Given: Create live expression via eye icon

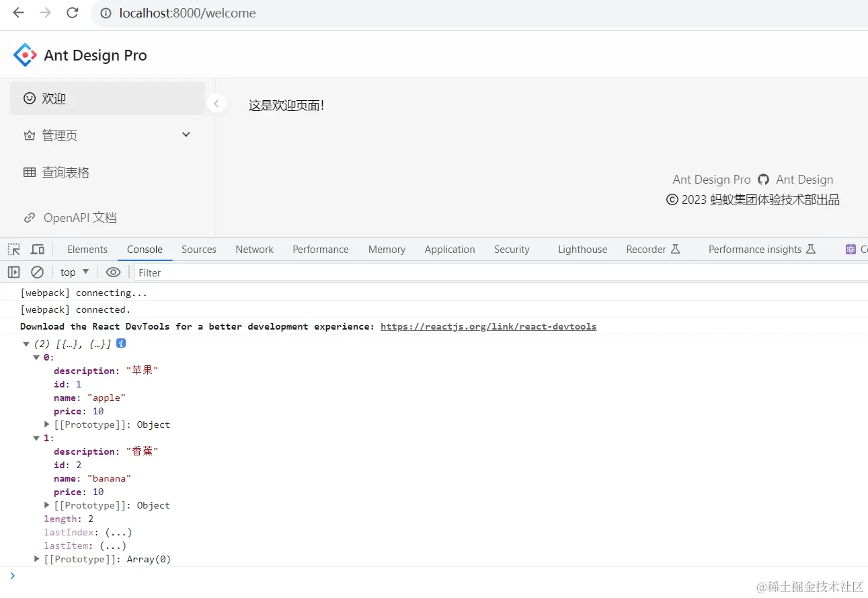Looking at the screenshot, I should 113,272.
